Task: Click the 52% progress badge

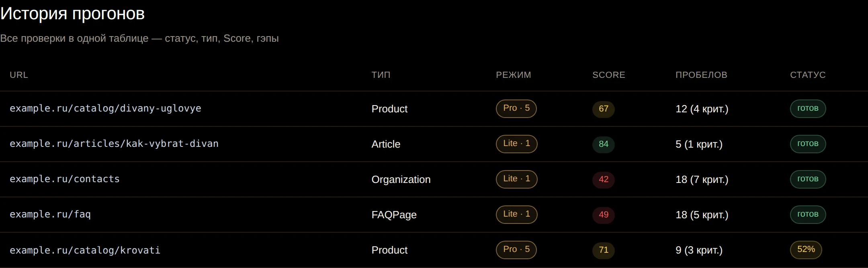Action: pos(806,250)
